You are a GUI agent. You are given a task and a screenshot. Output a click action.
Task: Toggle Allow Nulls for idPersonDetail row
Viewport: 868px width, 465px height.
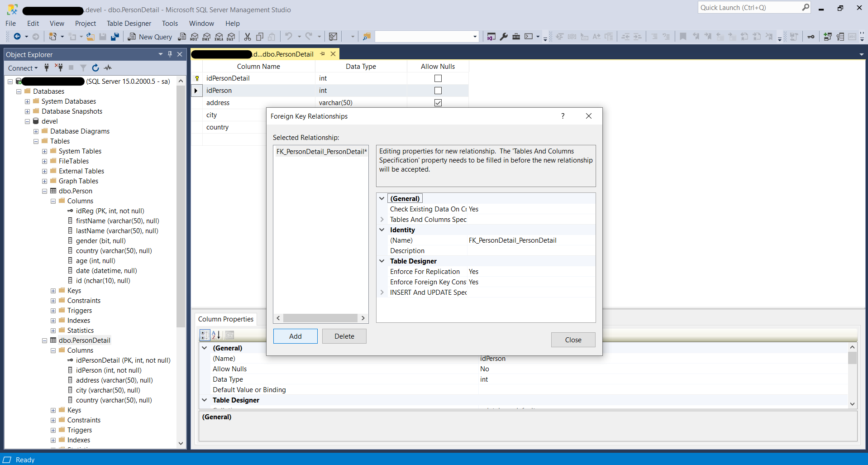pyautogui.click(x=438, y=78)
